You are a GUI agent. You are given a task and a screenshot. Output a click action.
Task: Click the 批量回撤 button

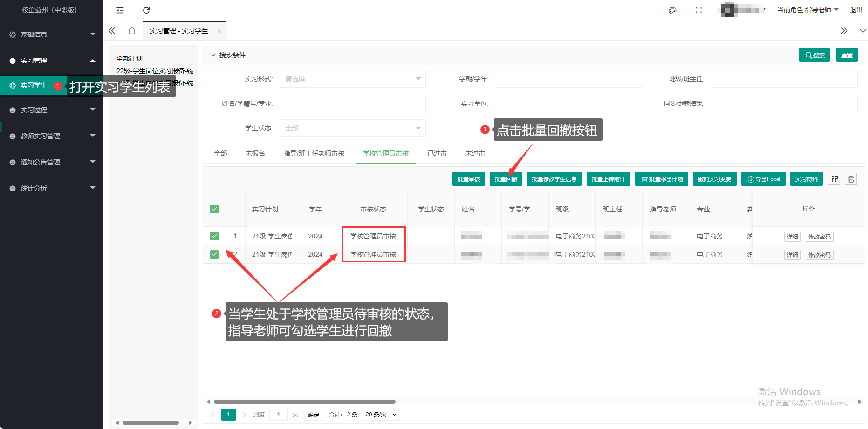506,179
